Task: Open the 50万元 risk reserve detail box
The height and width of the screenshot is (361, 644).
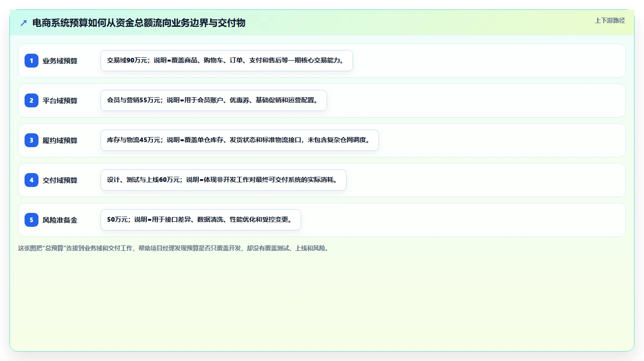Action: coord(201,220)
